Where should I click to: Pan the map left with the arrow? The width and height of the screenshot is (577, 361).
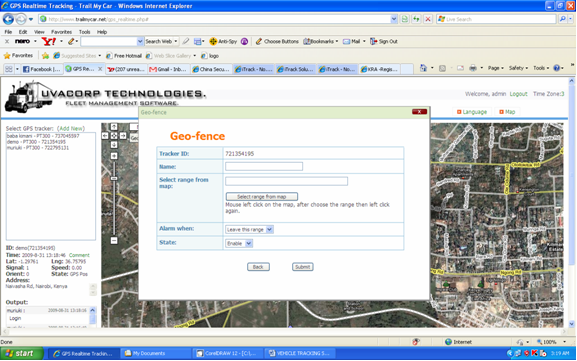[x=105, y=136]
